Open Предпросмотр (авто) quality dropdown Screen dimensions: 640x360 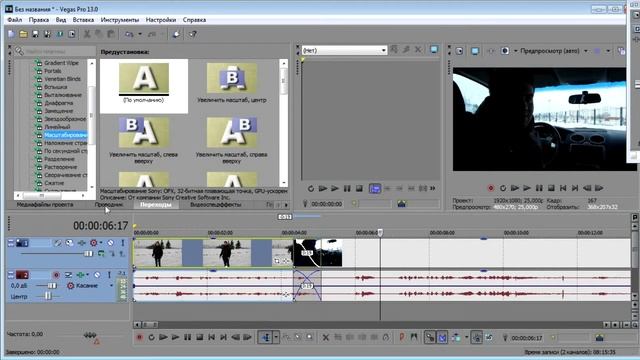tap(585, 51)
